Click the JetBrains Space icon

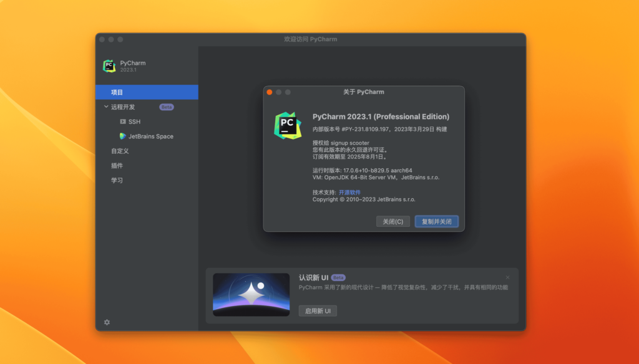(x=121, y=136)
